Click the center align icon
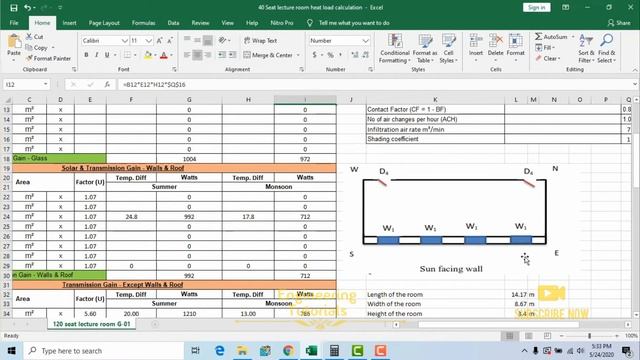640x360 pixels. 197,55
